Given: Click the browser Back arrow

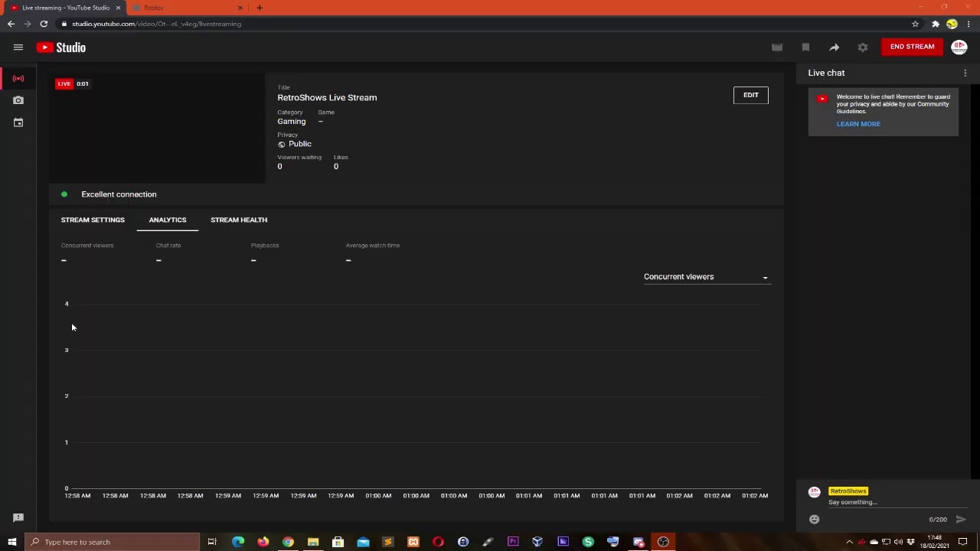Looking at the screenshot, I should click(x=11, y=24).
